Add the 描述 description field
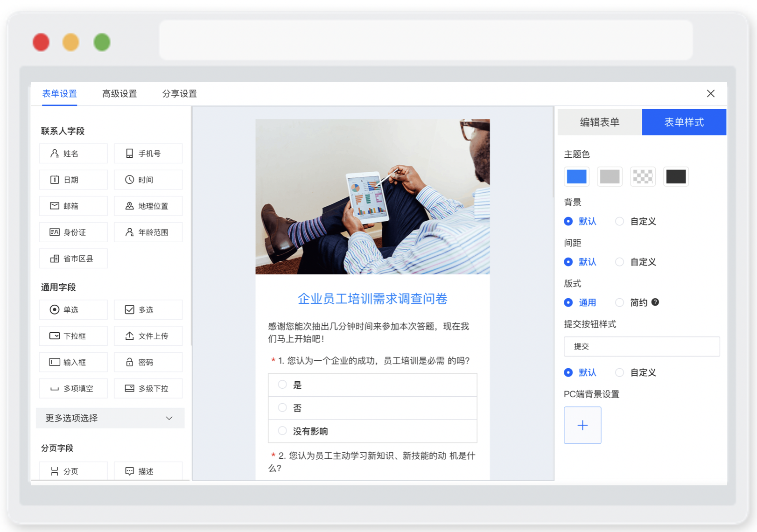757x532 pixels. 148,471
